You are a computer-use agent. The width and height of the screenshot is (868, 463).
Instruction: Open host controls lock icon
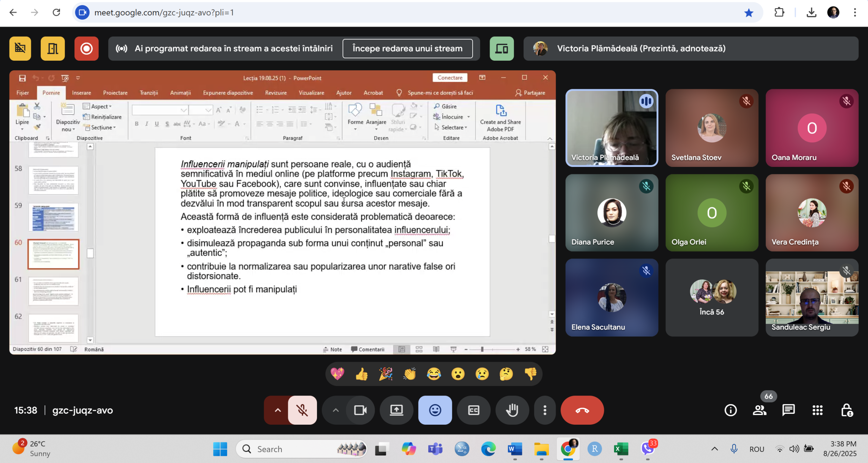[x=847, y=410]
